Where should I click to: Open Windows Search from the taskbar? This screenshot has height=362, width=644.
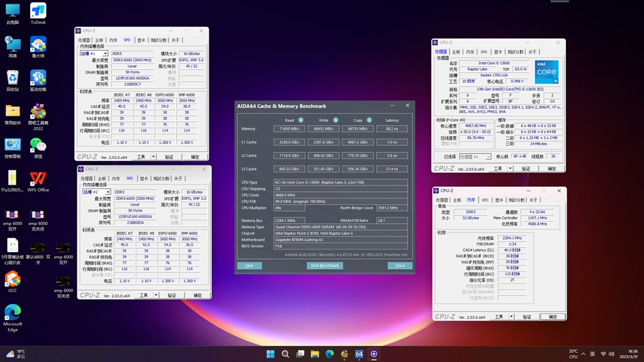(285, 354)
